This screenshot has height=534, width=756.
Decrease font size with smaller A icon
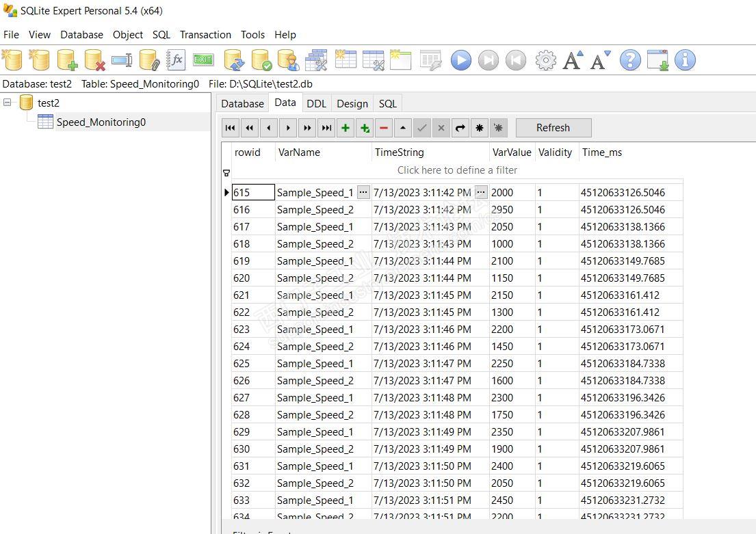coord(600,60)
